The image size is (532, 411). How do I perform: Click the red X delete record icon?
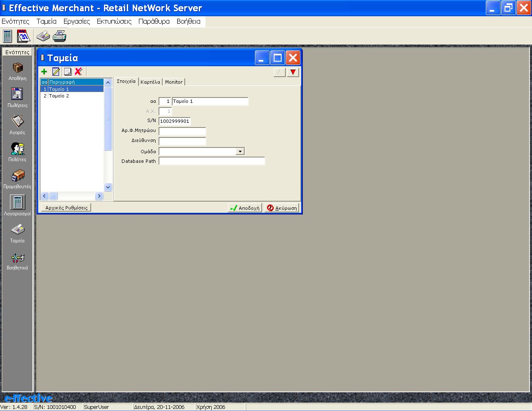(78, 72)
